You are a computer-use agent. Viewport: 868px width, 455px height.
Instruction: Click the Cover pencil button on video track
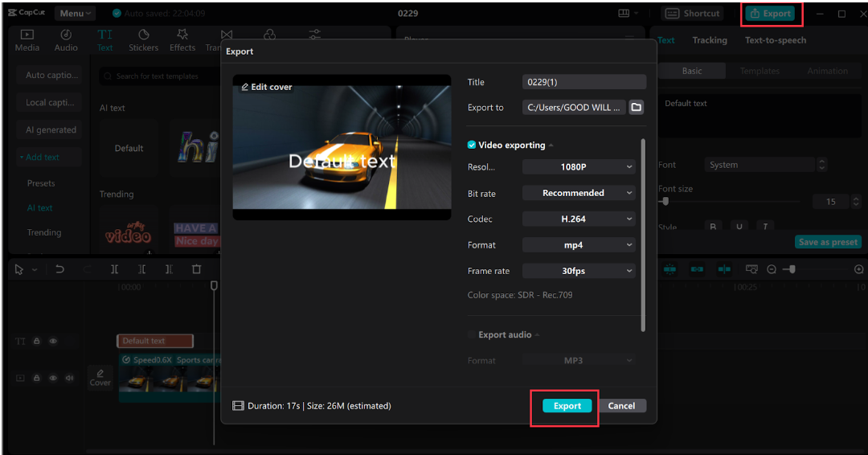pyautogui.click(x=100, y=378)
